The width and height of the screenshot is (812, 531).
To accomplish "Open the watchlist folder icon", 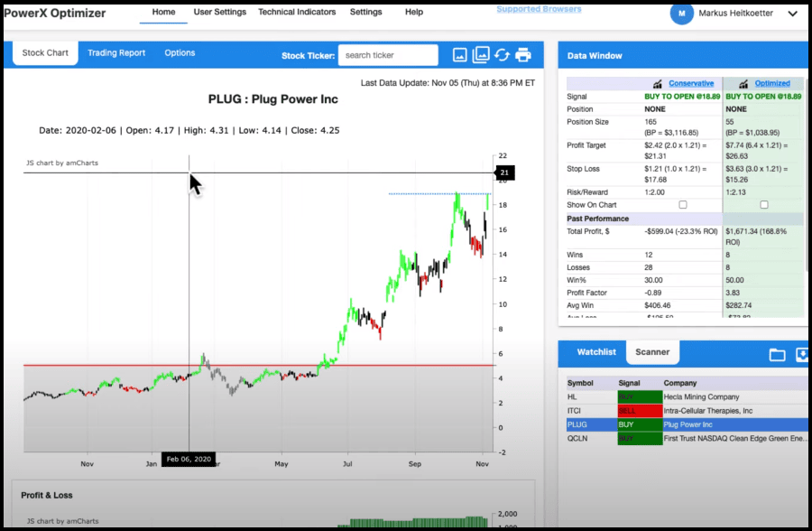I will point(777,355).
